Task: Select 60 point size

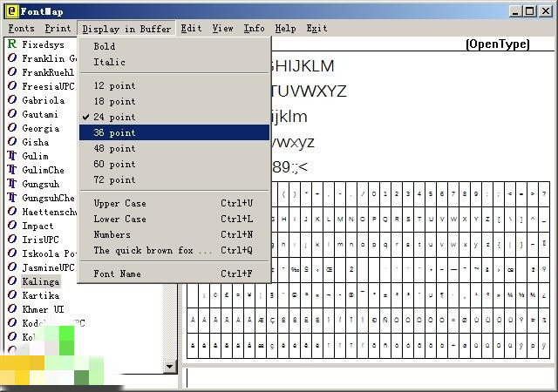Action: [174, 164]
